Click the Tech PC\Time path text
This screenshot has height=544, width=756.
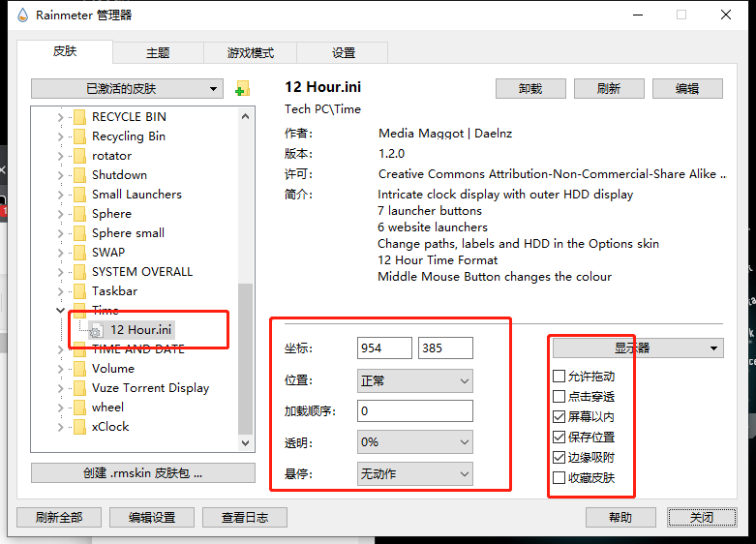322,109
